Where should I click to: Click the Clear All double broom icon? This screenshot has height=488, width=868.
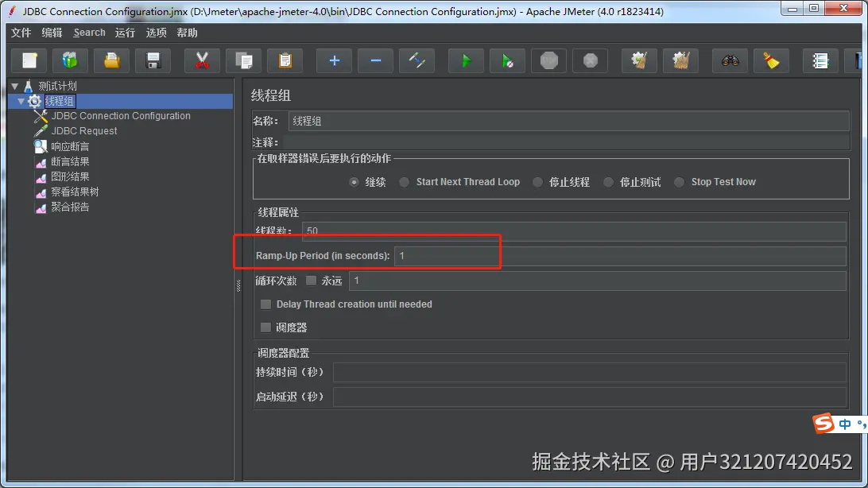(x=681, y=60)
